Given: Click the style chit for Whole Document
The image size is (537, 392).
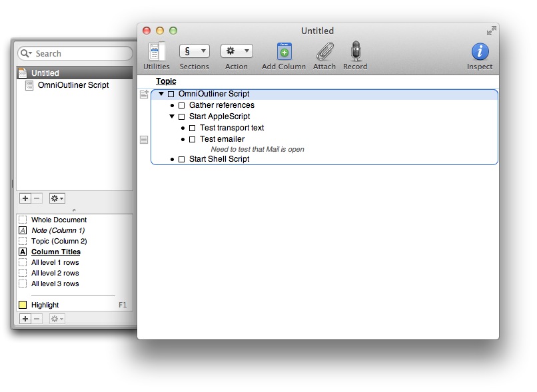Looking at the screenshot, I should (x=23, y=220).
